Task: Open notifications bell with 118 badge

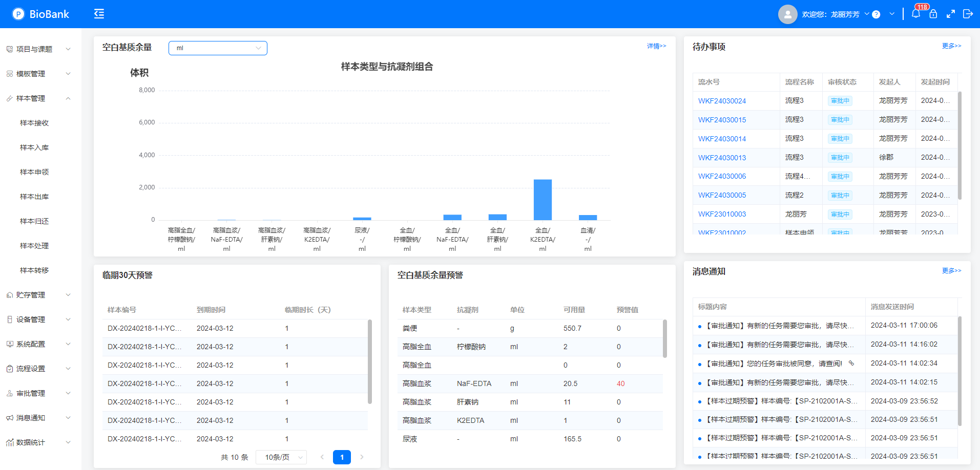Action: 916,14
